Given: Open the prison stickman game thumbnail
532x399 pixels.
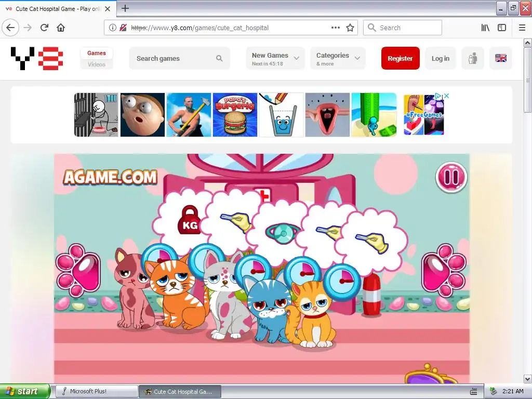Looking at the screenshot, I should point(96,115).
